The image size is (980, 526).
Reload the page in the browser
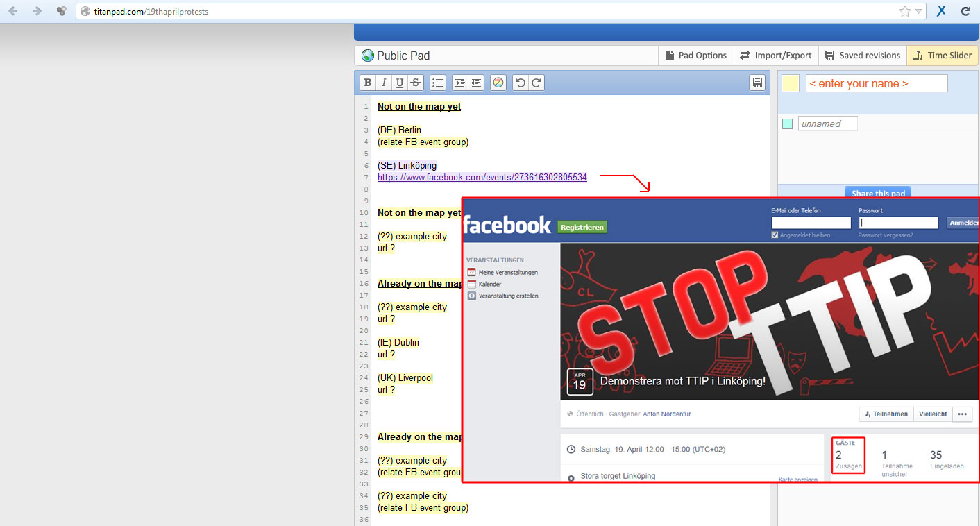tap(965, 11)
